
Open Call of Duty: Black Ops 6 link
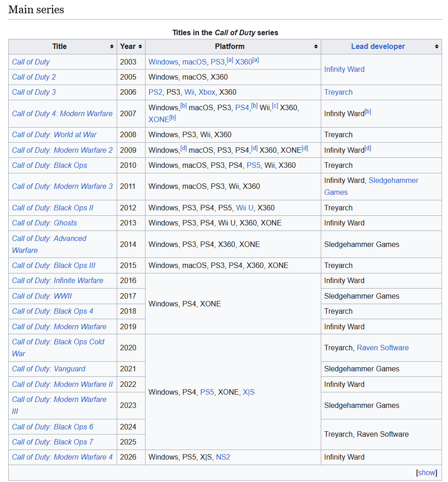pyautogui.click(x=53, y=427)
